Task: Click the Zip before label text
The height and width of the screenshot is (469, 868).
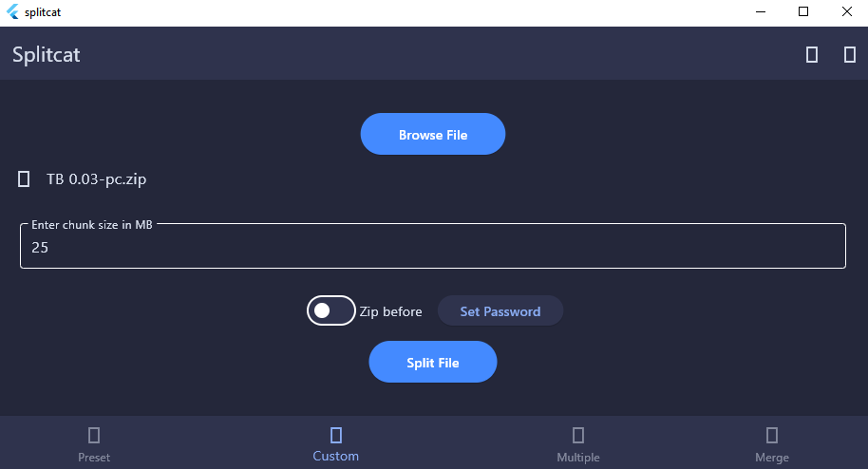Action: coord(390,311)
